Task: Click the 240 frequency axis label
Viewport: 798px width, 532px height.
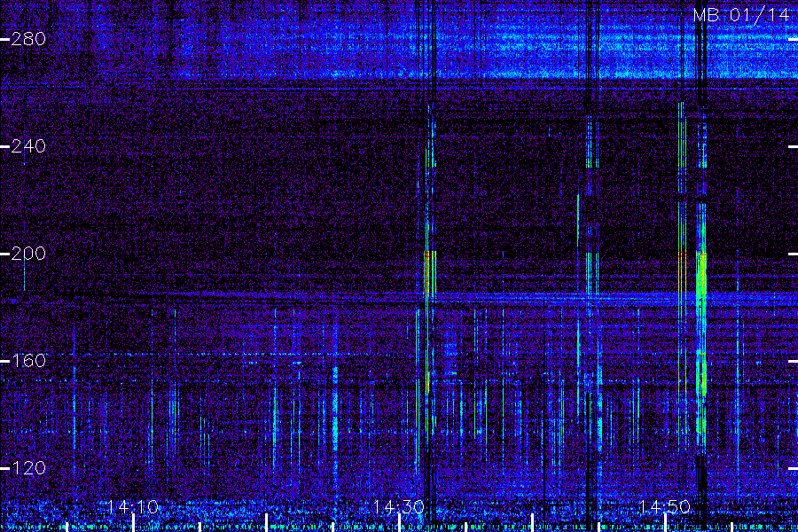Action: 28,146
